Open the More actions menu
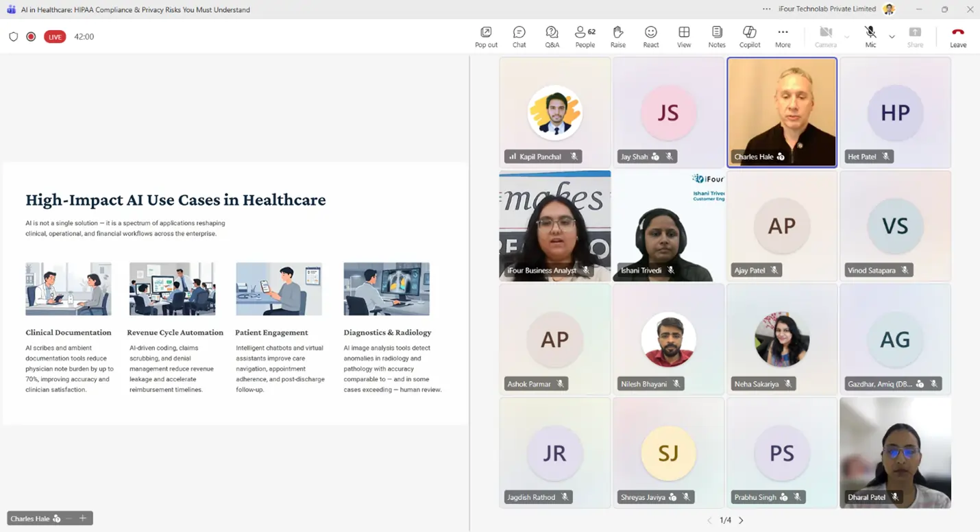Viewport: 980px width, 532px height. [x=783, y=37]
